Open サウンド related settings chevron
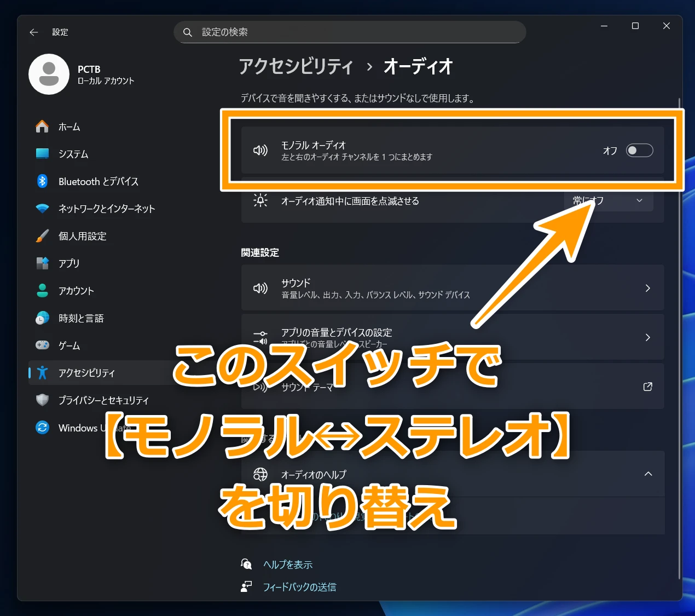Screen dimensions: 695x616 click(x=647, y=288)
